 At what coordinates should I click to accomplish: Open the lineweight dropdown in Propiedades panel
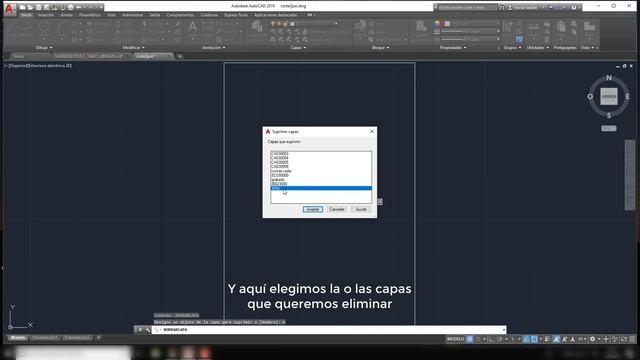471,31
